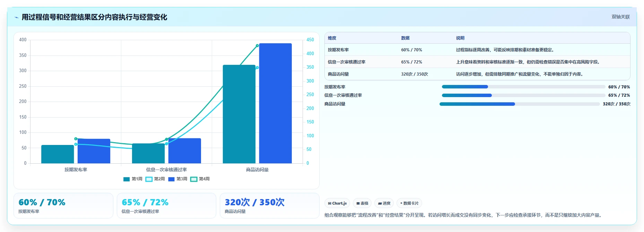Click the description starting 过程指标逐周改善
The width and height of the screenshot is (644, 232).
(505, 50)
